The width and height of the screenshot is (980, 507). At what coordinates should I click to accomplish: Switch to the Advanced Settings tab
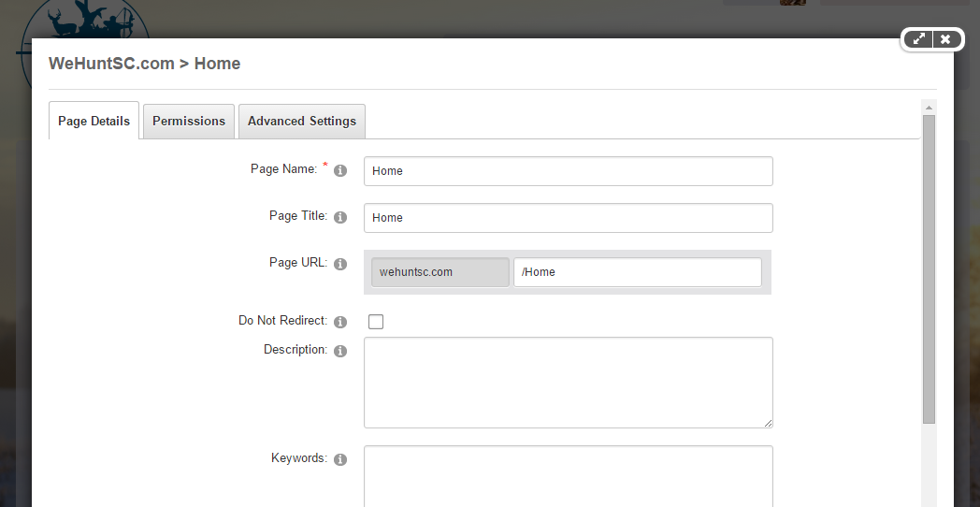coord(302,122)
